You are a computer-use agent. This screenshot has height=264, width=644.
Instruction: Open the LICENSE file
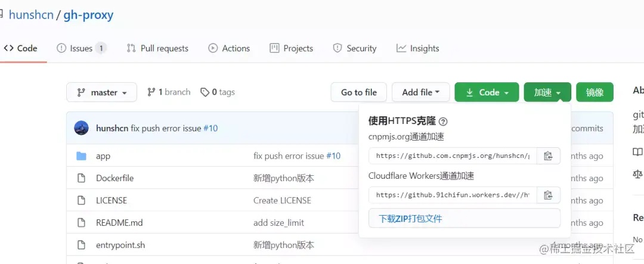(112, 200)
